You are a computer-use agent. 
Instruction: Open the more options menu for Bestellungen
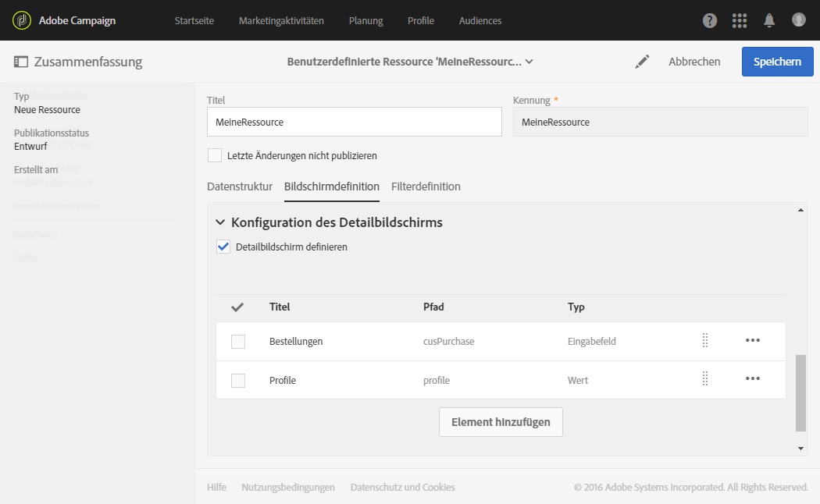pos(752,341)
